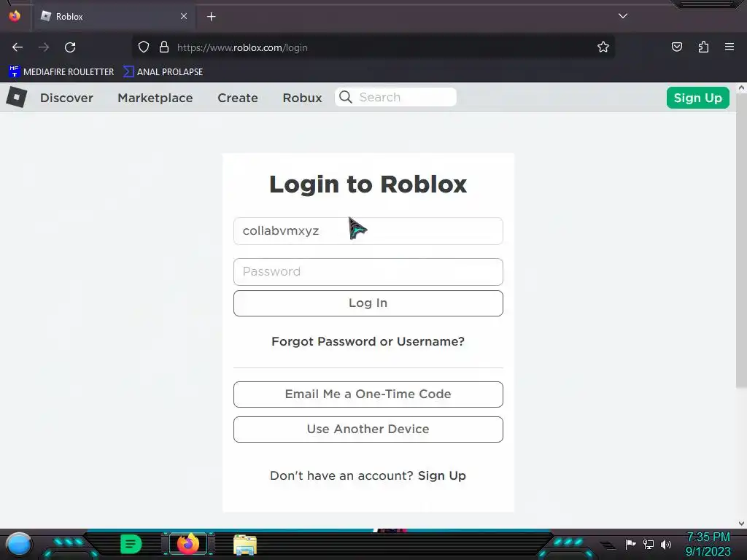Screen dimensions: 747x560
Task: Click the Firefox icon left of the tab
Action: tap(15, 16)
